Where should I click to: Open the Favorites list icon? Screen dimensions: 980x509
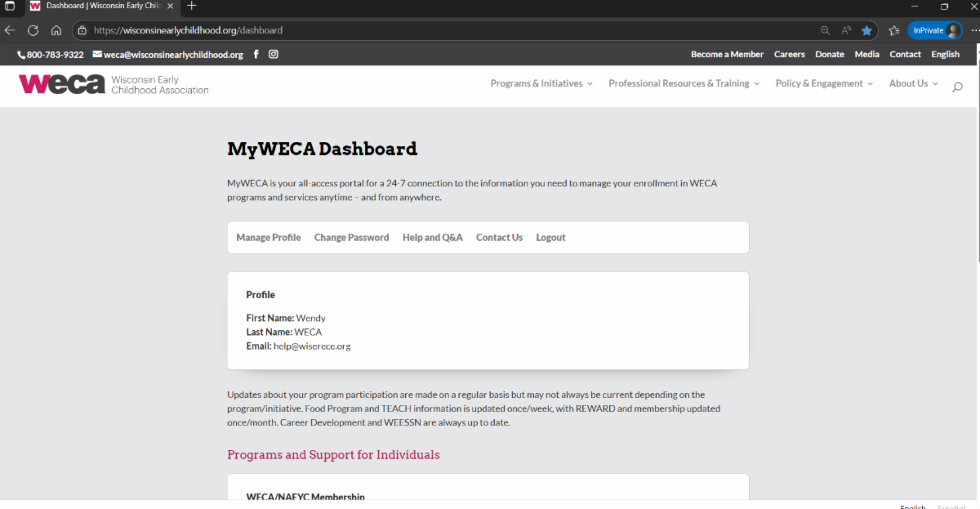894,30
